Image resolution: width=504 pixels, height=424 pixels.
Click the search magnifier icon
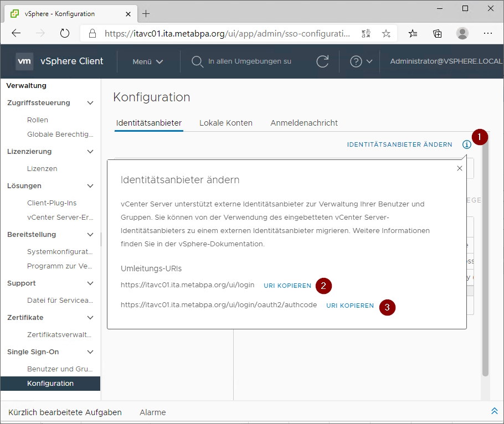point(197,61)
